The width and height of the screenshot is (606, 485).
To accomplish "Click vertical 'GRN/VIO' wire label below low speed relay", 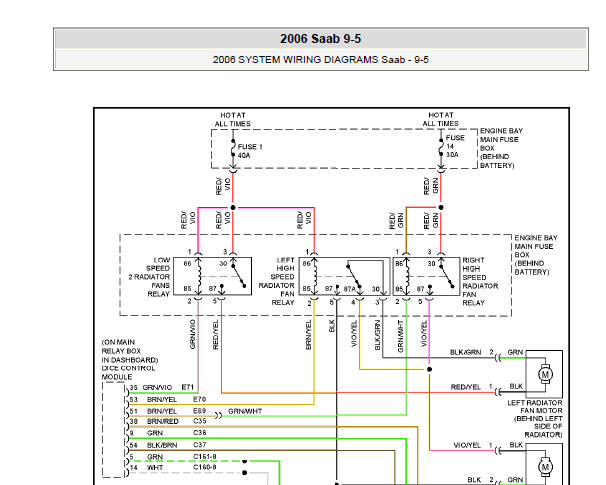I will coord(192,334).
